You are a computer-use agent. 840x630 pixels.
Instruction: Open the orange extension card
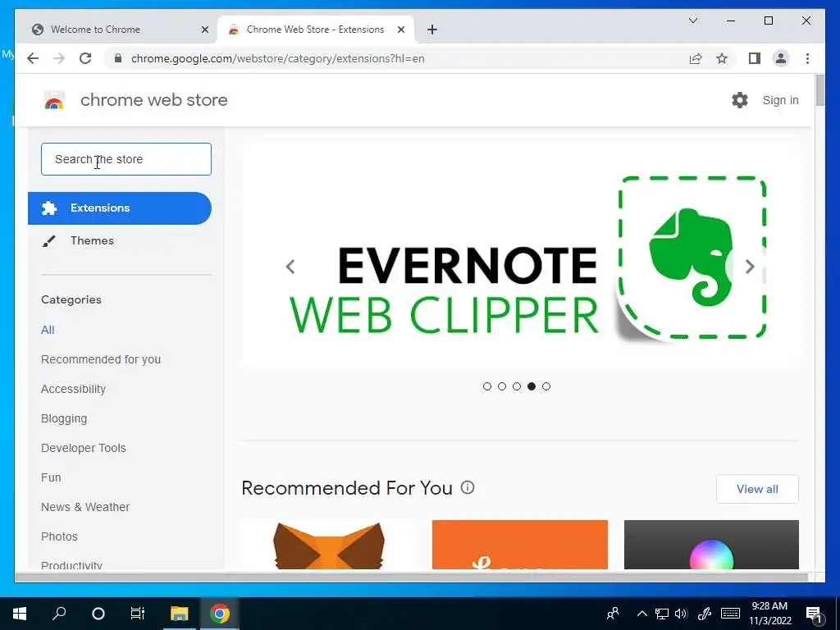pos(519,545)
